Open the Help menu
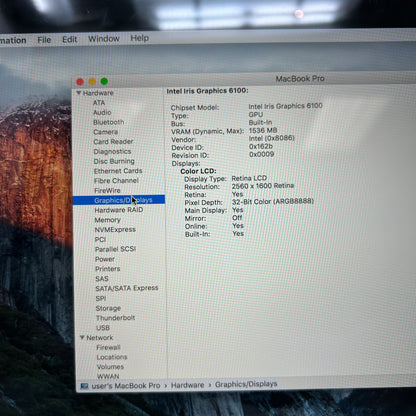This screenshot has width=416, height=416. pos(139,38)
